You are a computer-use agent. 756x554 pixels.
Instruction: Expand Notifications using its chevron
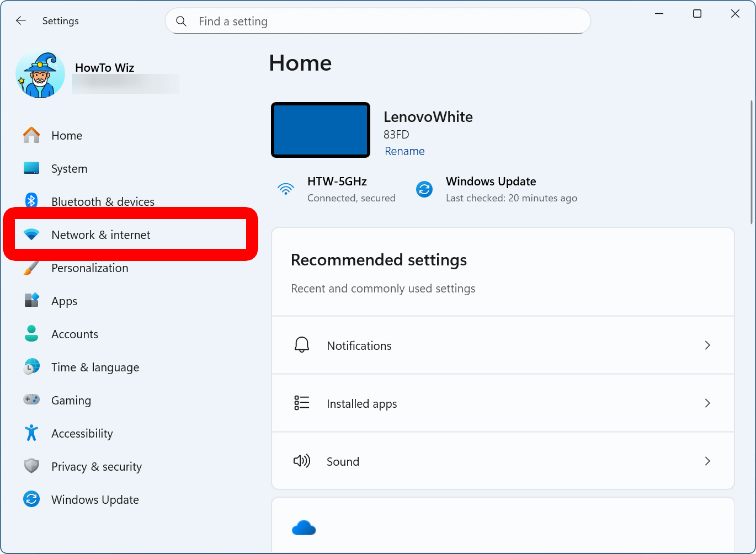(x=707, y=345)
